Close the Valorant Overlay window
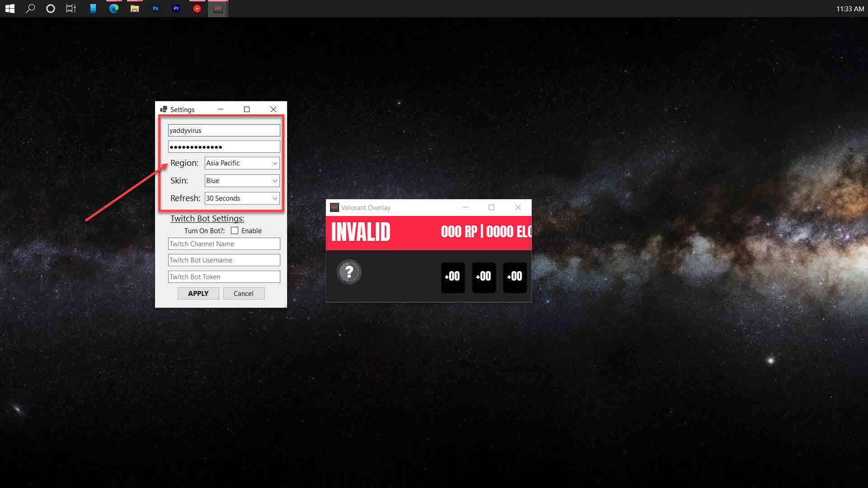The image size is (868, 488). (518, 207)
